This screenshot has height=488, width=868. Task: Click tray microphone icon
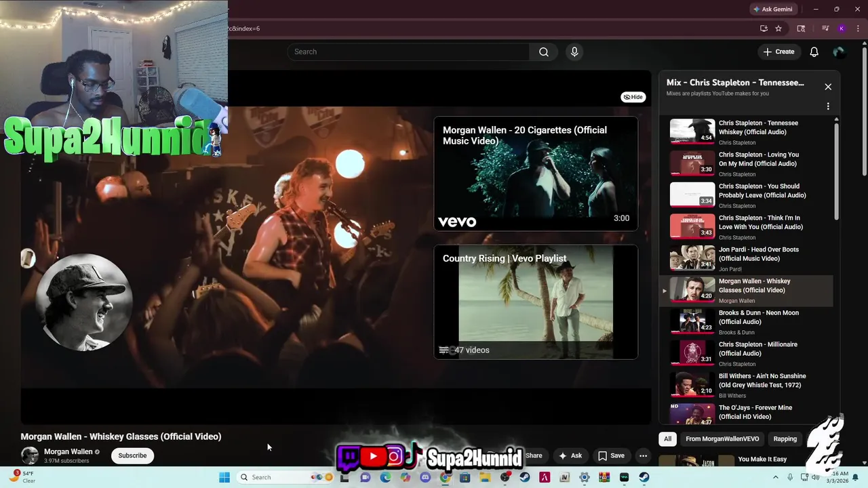click(x=790, y=477)
